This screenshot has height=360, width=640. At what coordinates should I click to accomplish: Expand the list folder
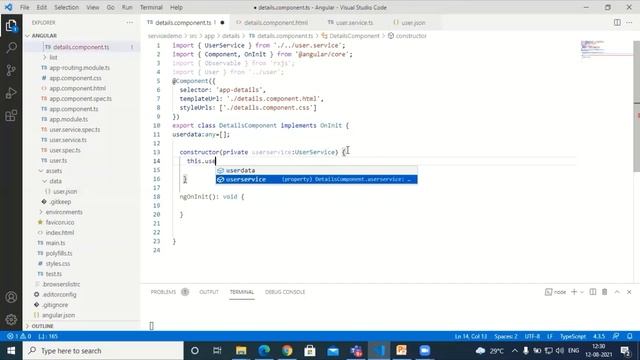pos(53,58)
